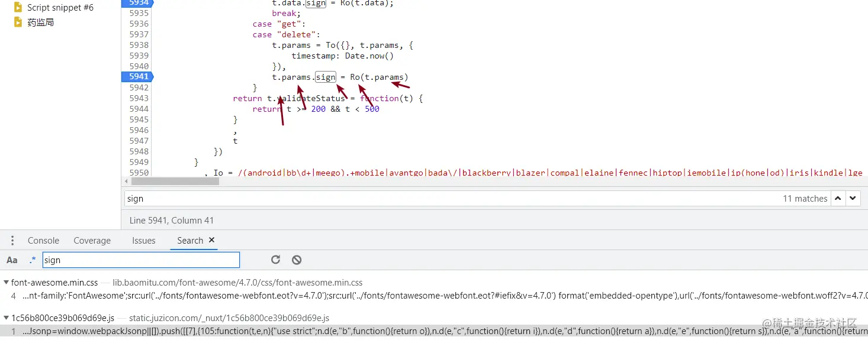Click case "delete" on line 5937
This screenshot has height=340, width=868.
[286, 34]
